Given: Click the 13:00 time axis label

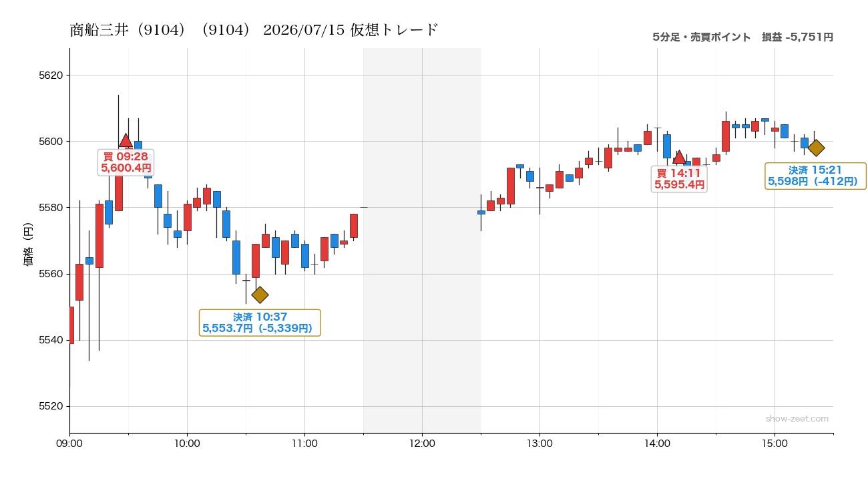Looking at the screenshot, I should (x=539, y=443).
